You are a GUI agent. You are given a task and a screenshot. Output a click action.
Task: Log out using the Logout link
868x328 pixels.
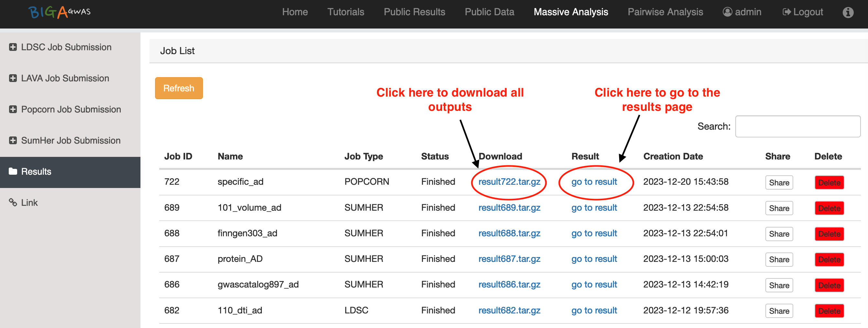tap(803, 12)
